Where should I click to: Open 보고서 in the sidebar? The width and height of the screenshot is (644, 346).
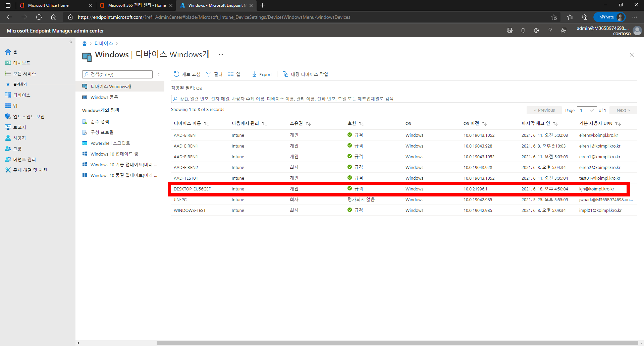(15, 127)
